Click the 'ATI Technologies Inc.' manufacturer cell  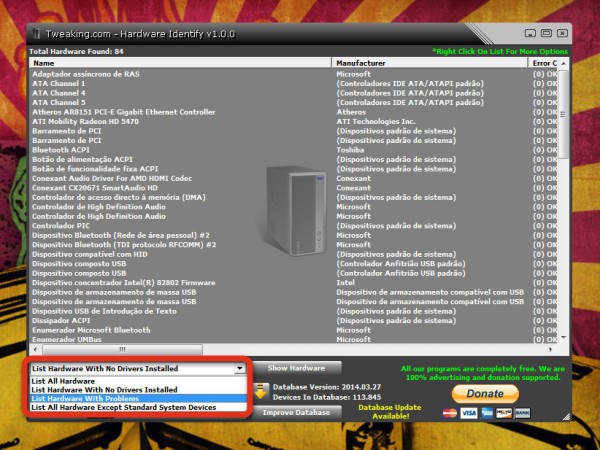coord(376,122)
